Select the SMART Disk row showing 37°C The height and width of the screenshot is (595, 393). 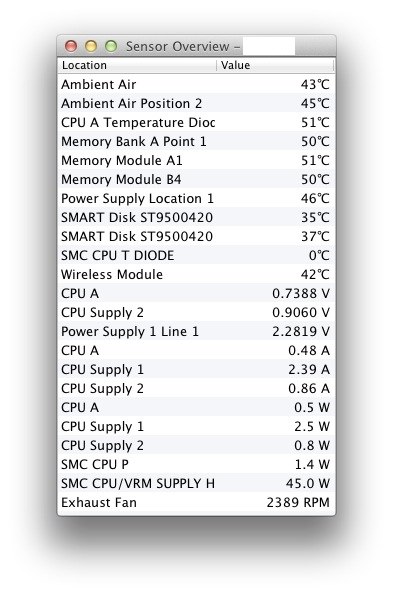click(196, 236)
